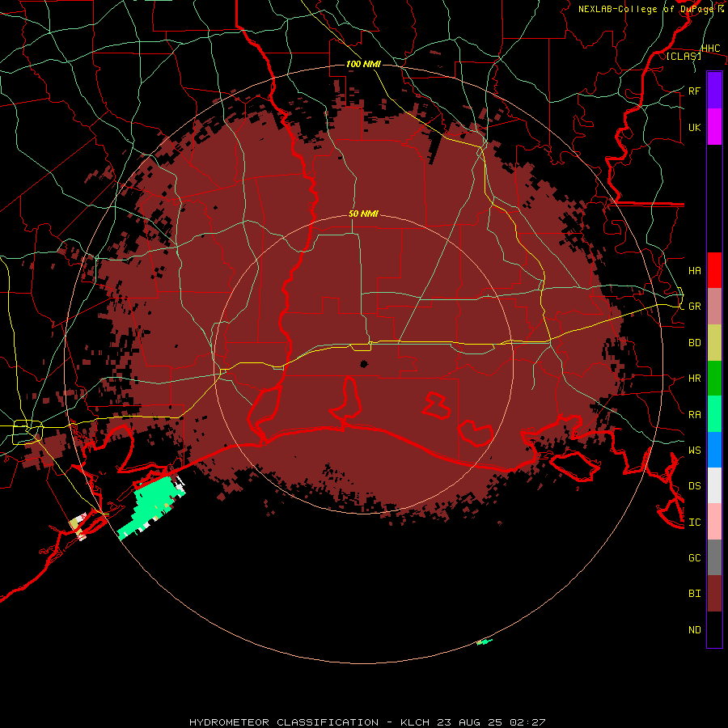Screen dimensions: 728x728
Task: Select the IC pink legend swatch
Action: click(714, 522)
